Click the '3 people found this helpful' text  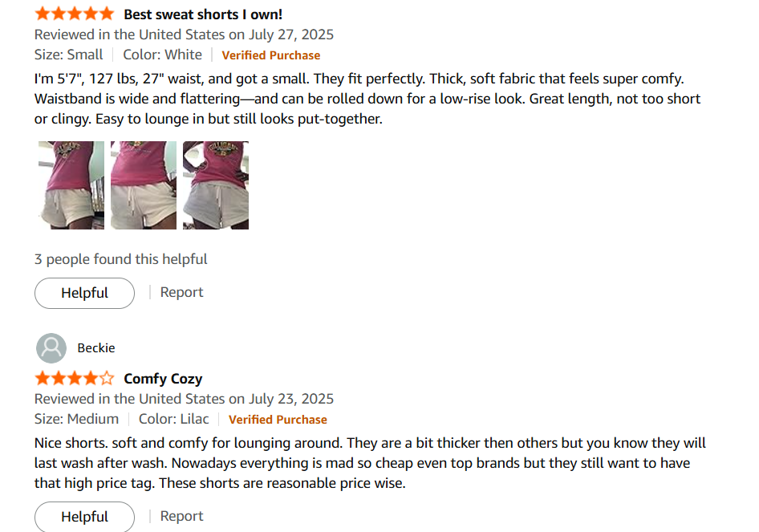tap(120, 259)
